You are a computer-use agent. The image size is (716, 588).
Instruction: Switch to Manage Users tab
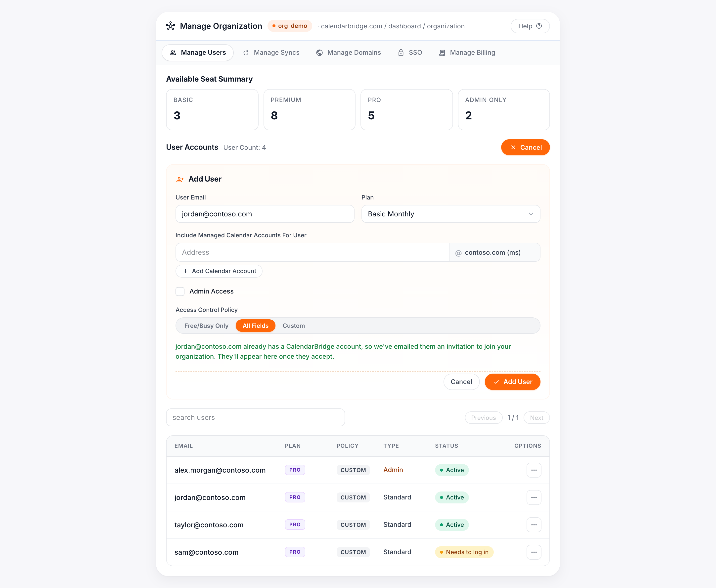(x=198, y=53)
